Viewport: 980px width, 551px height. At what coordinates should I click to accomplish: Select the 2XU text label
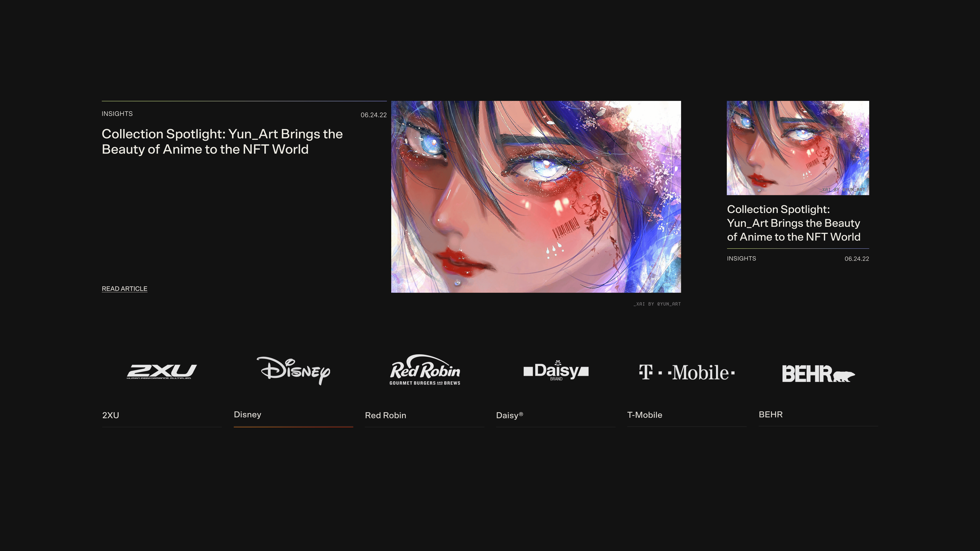click(x=111, y=415)
